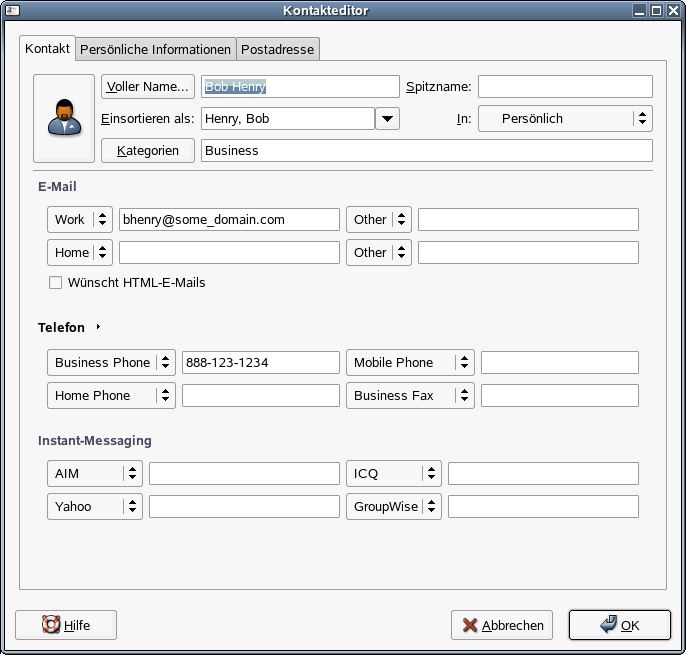Open the first Other email dropdown beside Work
Image resolution: width=686 pixels, height=655 pixels.
click(379, 219)
